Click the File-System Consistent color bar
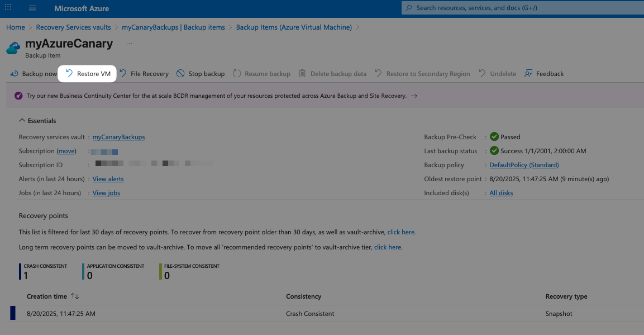The width and height of the screenshot is (644, 335). (161, 272)
